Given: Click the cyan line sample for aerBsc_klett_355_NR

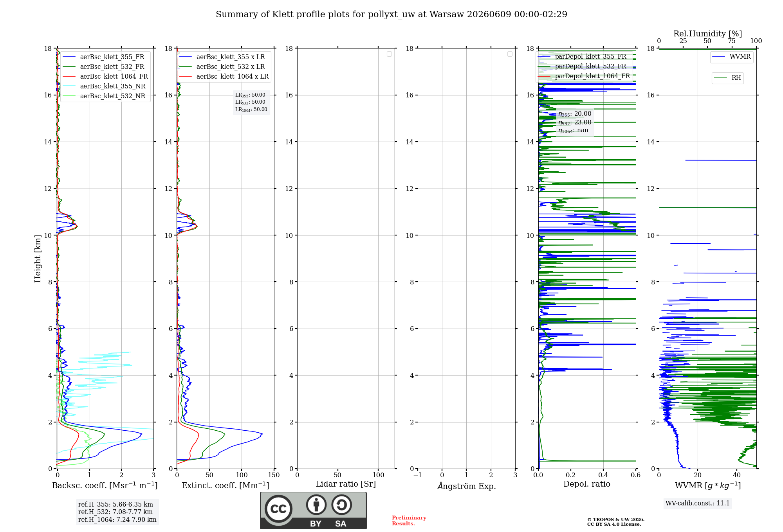Looking at the screenshot, I should 69,86.
